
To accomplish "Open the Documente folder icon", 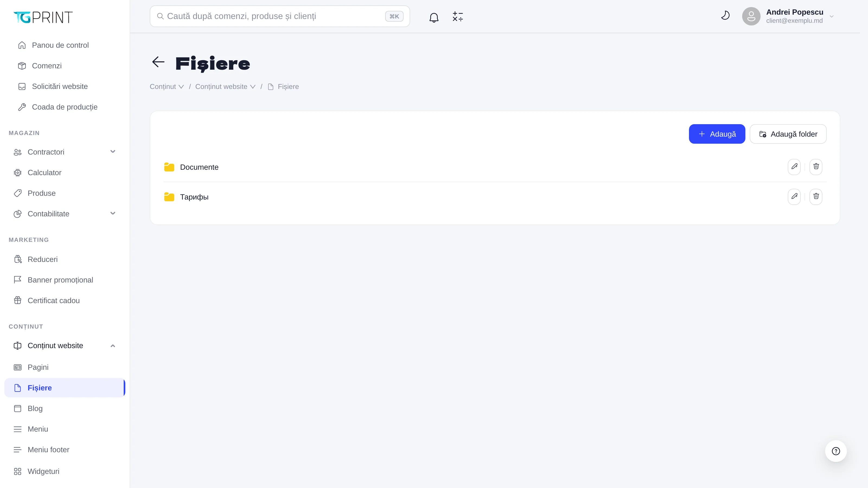I will 169,167.
